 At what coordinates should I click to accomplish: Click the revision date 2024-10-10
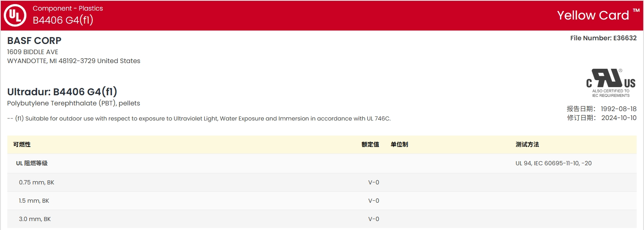[x=619, y=118]
